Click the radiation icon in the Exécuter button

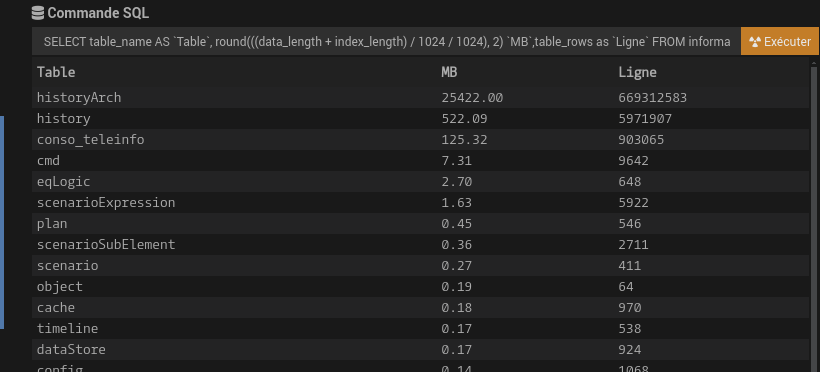click(754, 42)
